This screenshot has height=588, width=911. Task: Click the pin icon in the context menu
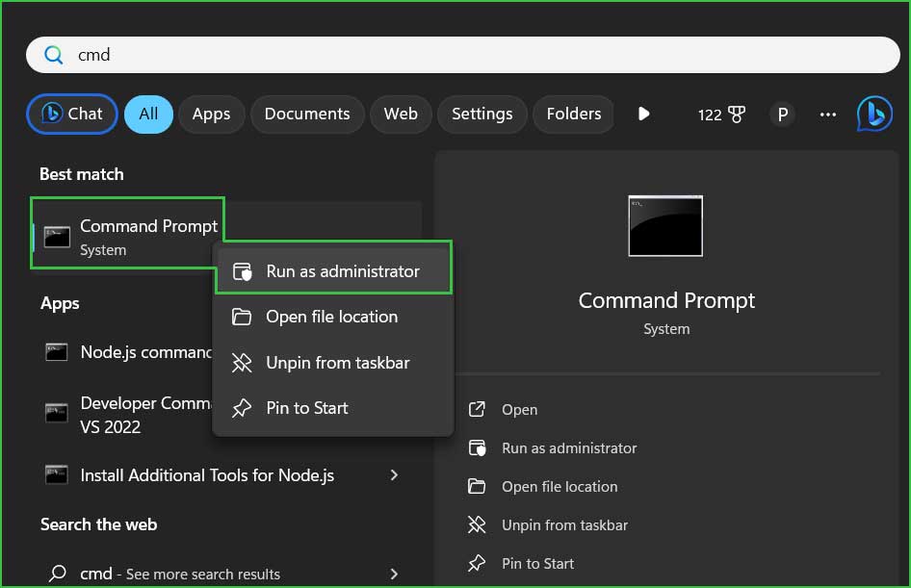242,408
